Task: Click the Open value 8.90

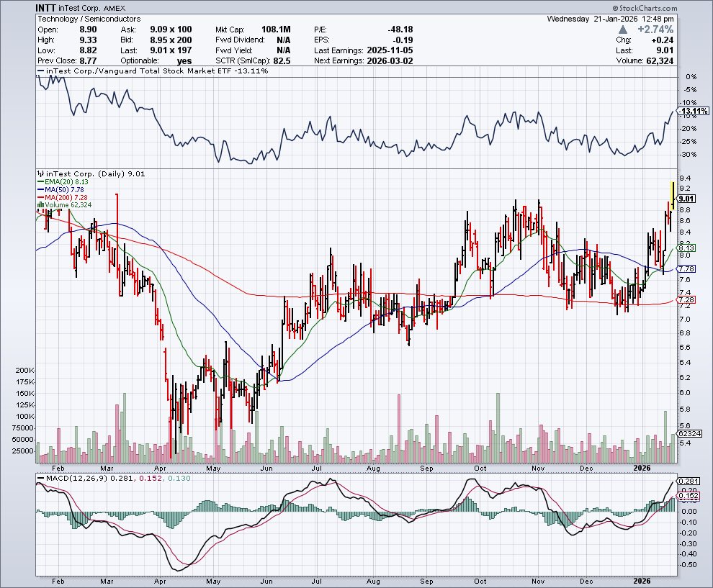Action: point(88,30)
